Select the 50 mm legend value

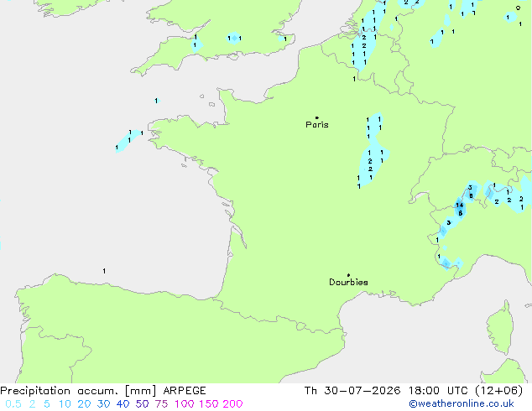point(142,404)
